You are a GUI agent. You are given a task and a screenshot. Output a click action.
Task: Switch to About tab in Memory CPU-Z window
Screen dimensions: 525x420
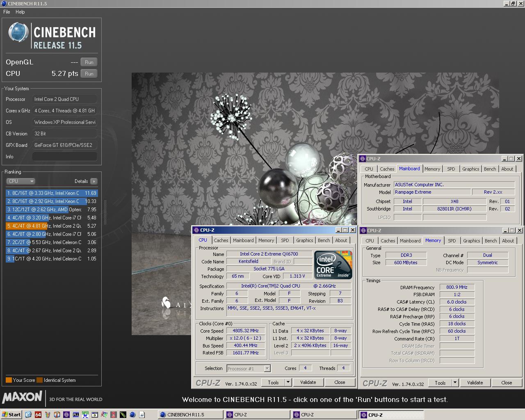(x=508, y=241)
